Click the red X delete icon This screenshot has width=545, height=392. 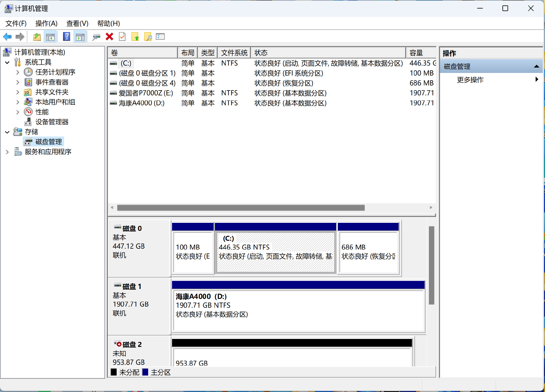(109, 37)
